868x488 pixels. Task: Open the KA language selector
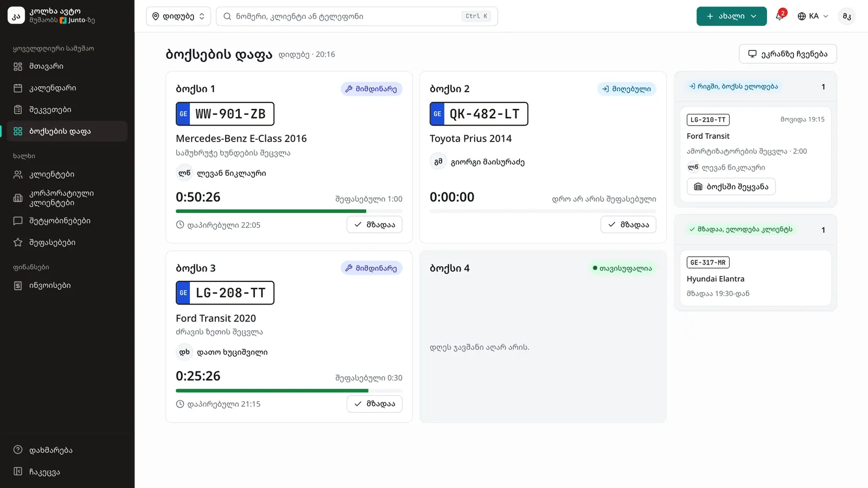click(x=813, y=16)
